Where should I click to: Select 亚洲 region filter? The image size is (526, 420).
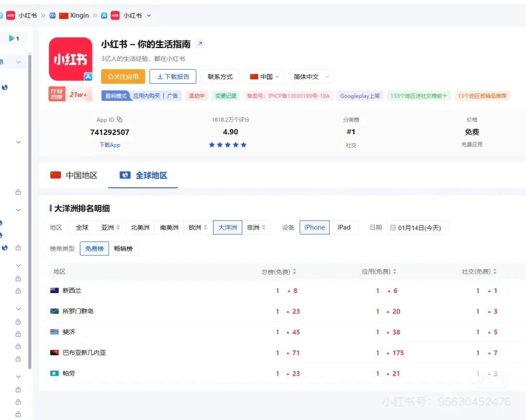pyautogui.click(x=111, y=227)
